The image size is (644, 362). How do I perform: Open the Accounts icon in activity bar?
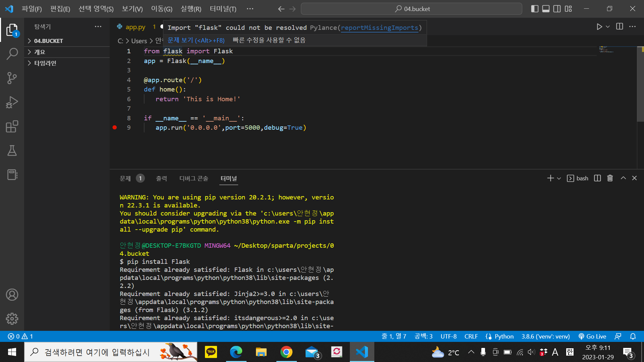pyautogui.click(x=12, y=295)
